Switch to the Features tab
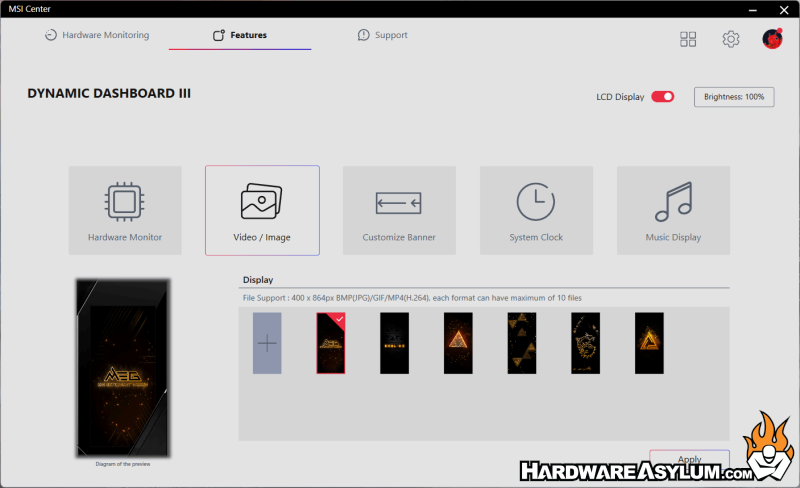The height and width of the screenshot is (488, 800). pyautogui.click(x=240, y=35)
